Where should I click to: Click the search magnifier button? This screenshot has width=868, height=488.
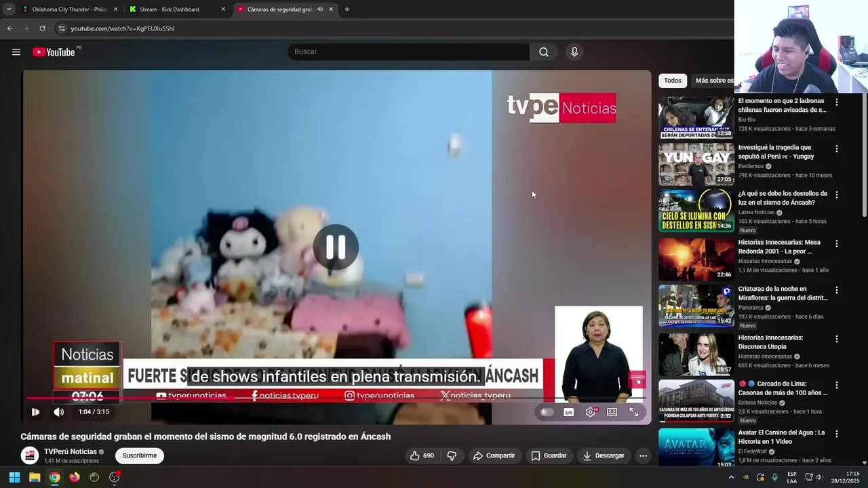pos(544,52)
